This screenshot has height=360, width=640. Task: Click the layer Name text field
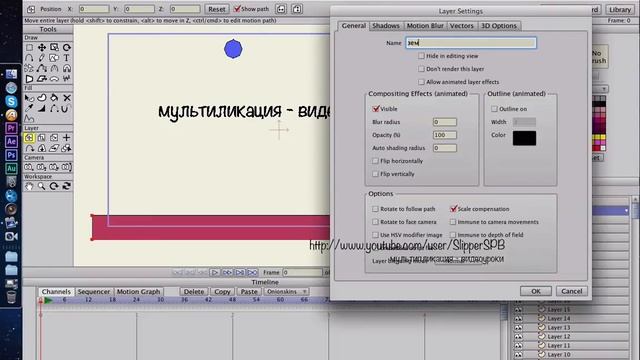(x=471, y=43)
